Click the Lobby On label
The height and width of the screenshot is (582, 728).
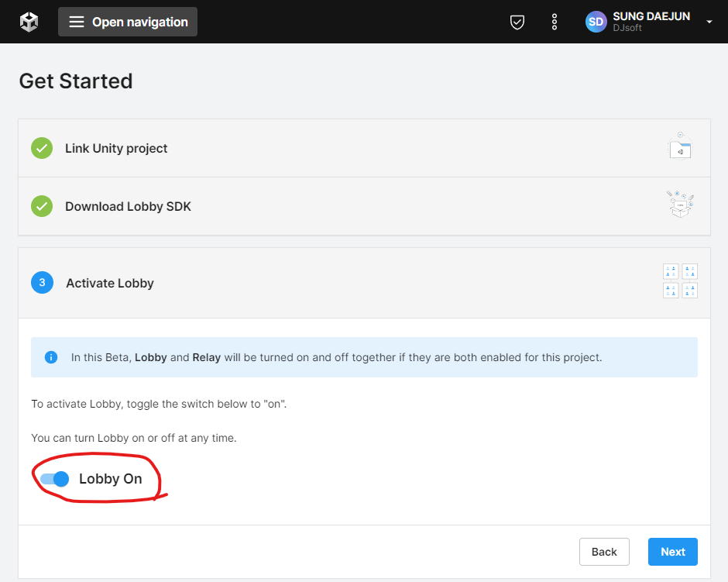click(111, 479)
